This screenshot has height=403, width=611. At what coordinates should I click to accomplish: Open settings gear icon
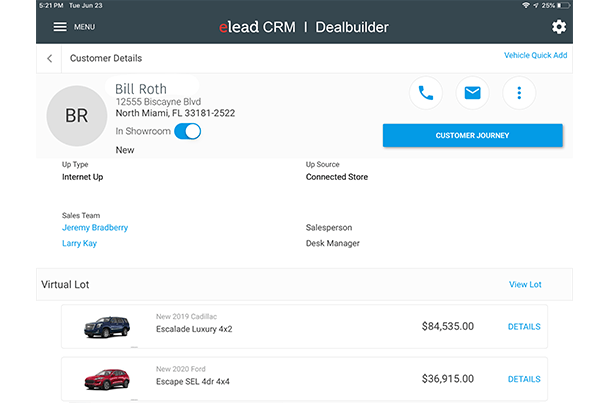(x=559, y=27)
